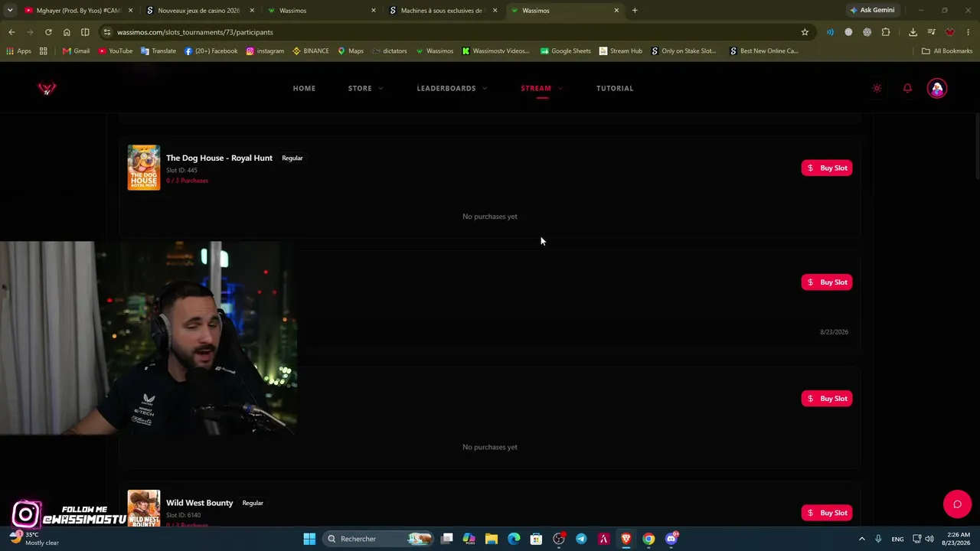The width and height of the screenshot is (980, 551).
Task: Expand the Stream dropdown menu
Action: pyautogui.click(x=541, y=88)
